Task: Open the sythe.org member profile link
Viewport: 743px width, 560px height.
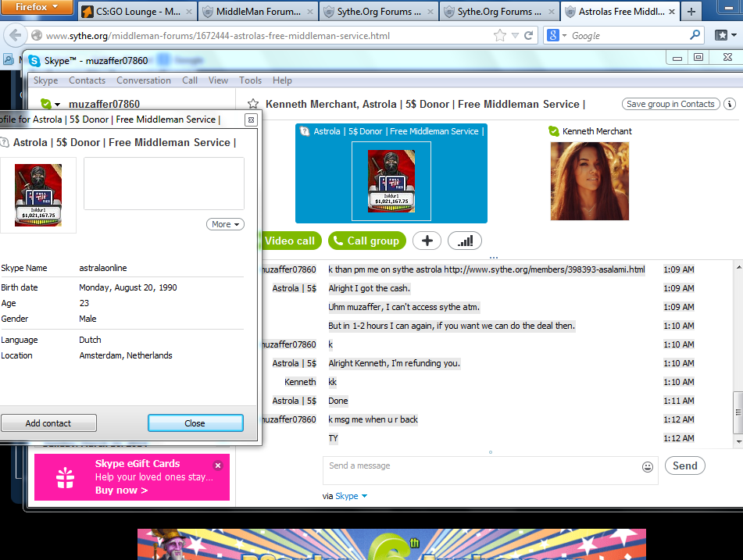Action: [544, 269]
